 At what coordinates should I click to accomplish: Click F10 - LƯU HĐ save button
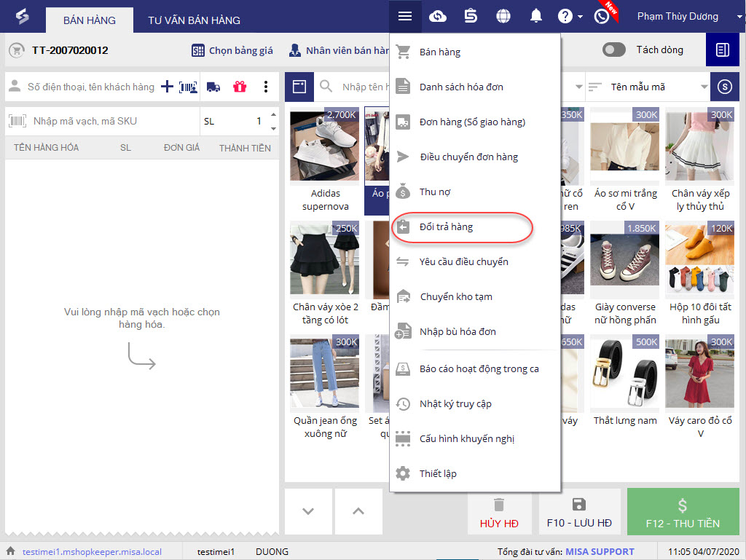pos(579,512)
